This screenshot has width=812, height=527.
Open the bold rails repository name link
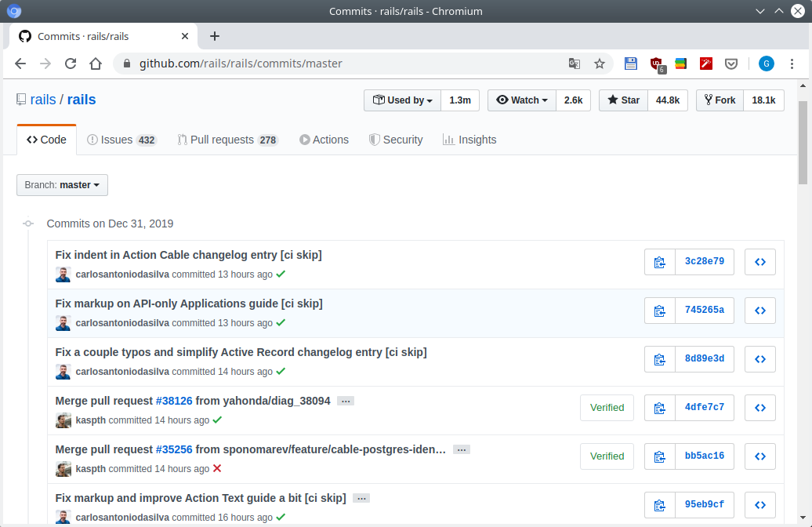point(82,100)
